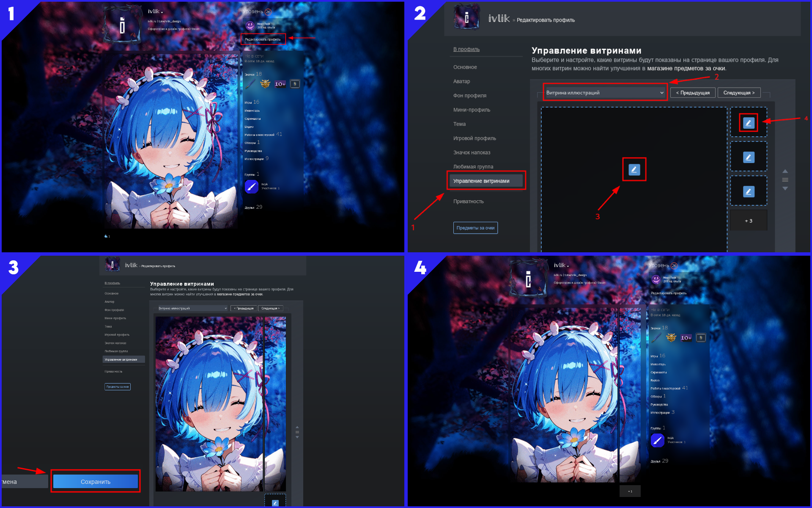In panel 2, click the third small slot's edit pencil
Screen dimensions: 812x508
tap(749, 192)
